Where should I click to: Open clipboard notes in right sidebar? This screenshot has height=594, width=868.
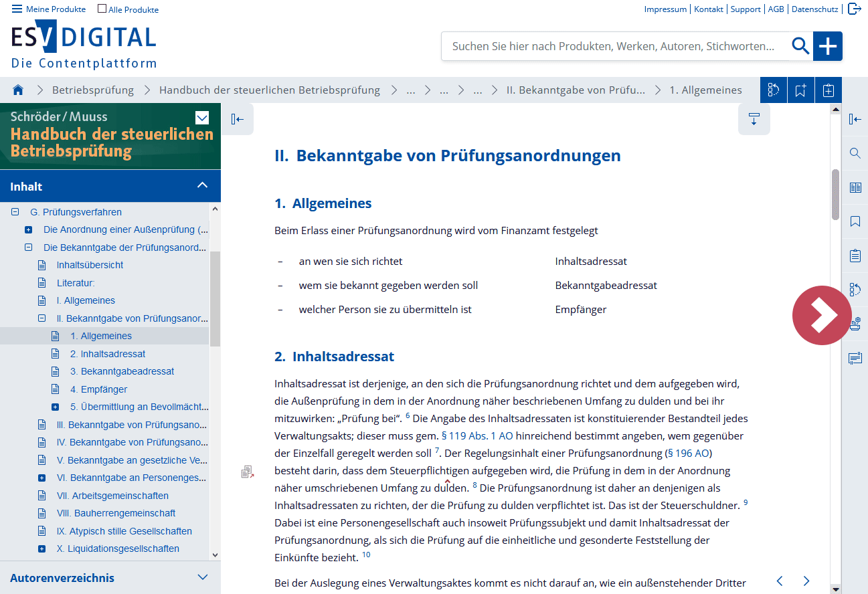(x=855, y=256)
